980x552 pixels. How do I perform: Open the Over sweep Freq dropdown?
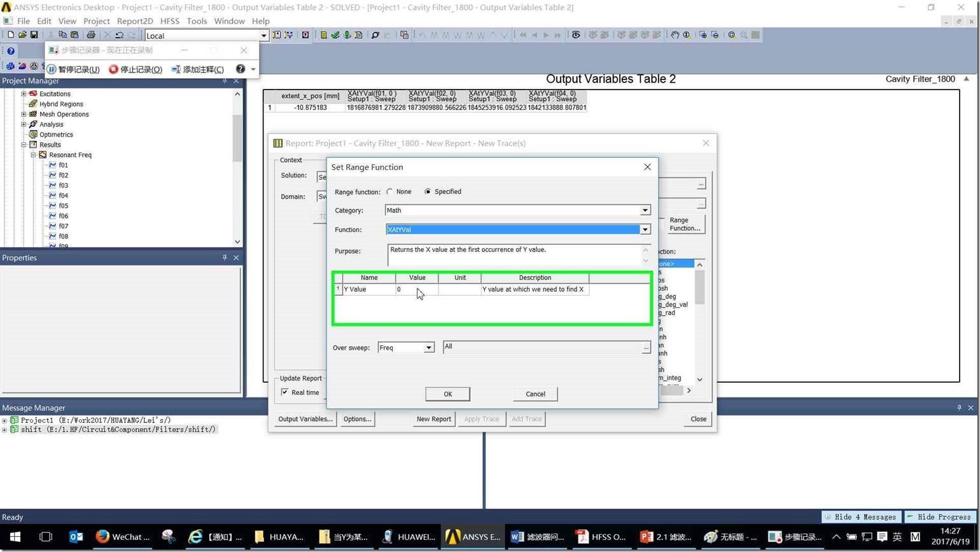[428, 348]
